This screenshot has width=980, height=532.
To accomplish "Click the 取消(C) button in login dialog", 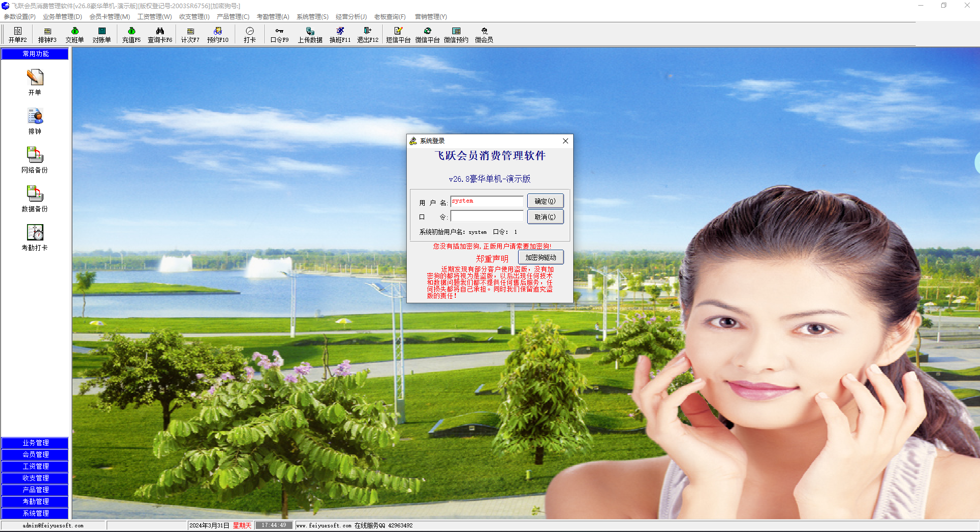I will [x=545, y=217].
